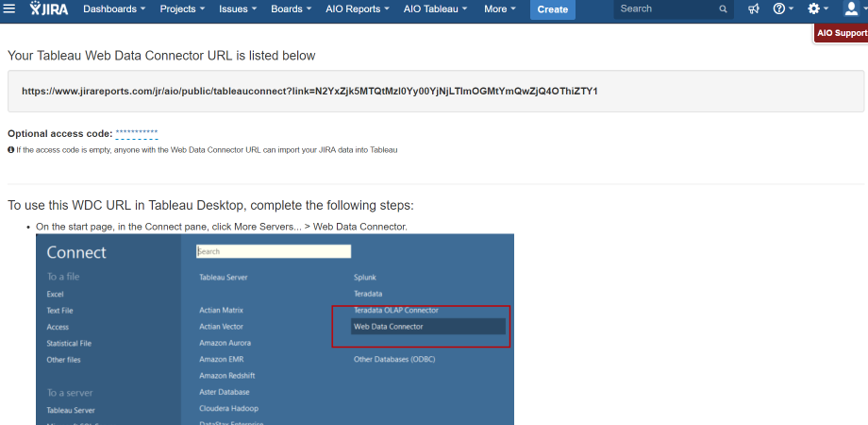Click the AIO Support tab

[842, 33]
